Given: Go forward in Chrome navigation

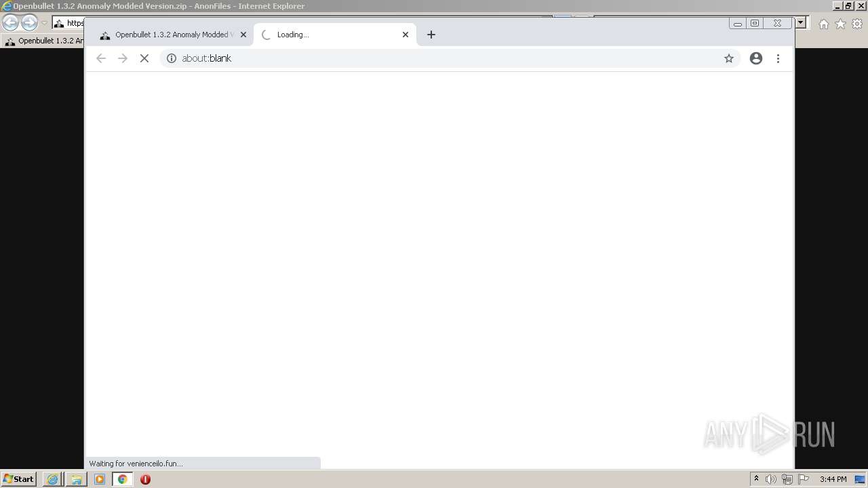Looking at the screenshot, I should click(x=123, y=58).
